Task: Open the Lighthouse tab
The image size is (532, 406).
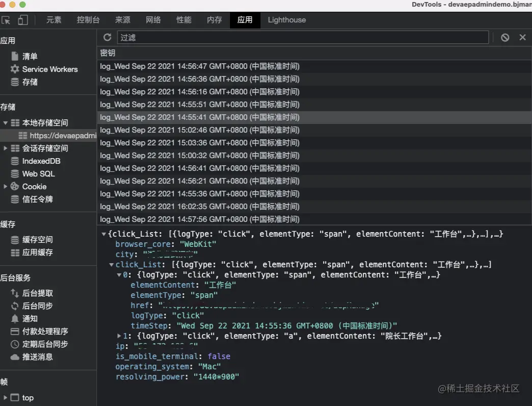Action: (287, 20)
